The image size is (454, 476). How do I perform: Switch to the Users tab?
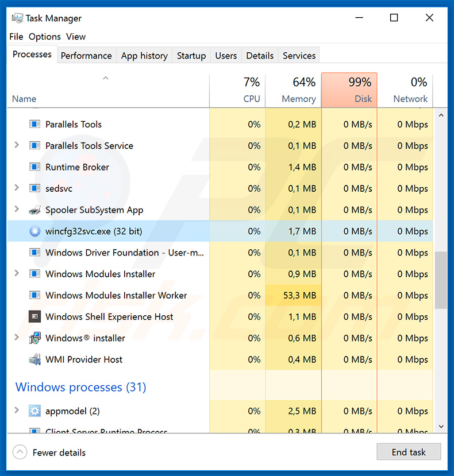coord(226,56)
